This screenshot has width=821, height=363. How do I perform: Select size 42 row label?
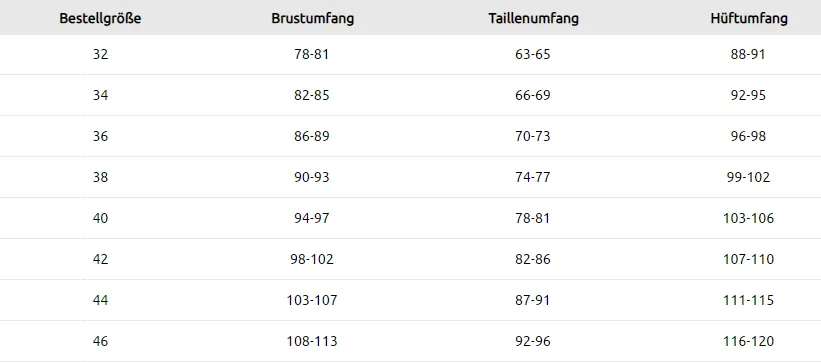pyautogui.click(x=100, y=259)
